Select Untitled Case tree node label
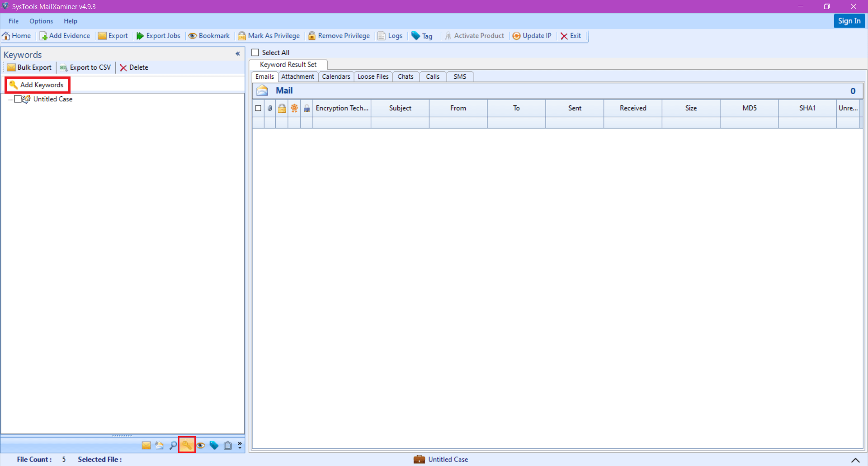Screen dimensions: 868x466 click(x=53, y=99)
